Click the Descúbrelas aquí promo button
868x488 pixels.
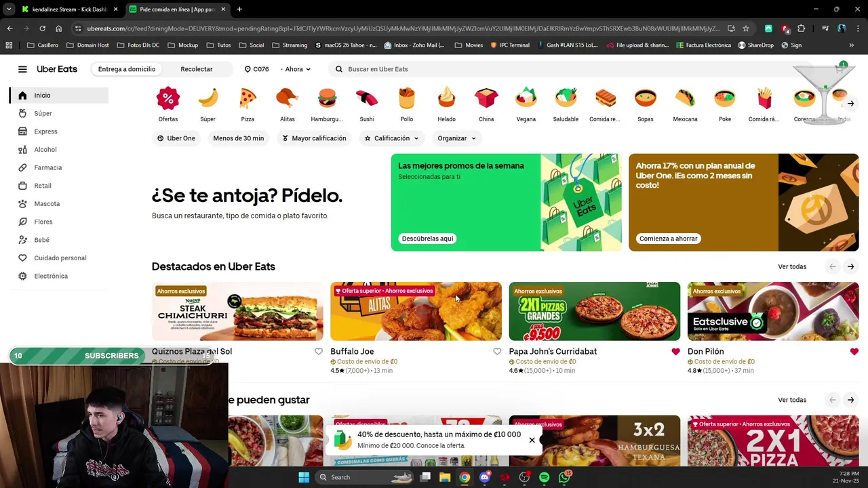(x=427, y=239)
